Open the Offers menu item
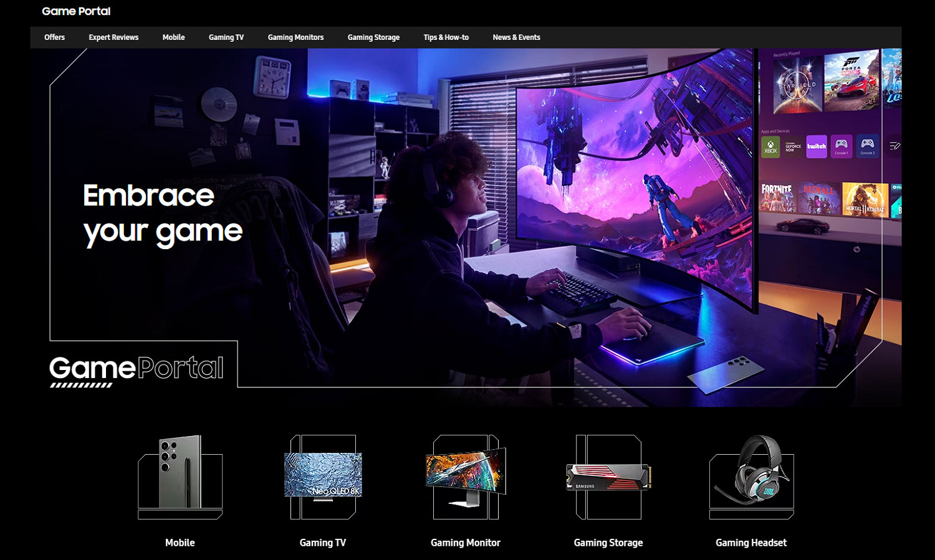Image resolution: width=935 pixels, height=560 pixels. click(54, 37)
